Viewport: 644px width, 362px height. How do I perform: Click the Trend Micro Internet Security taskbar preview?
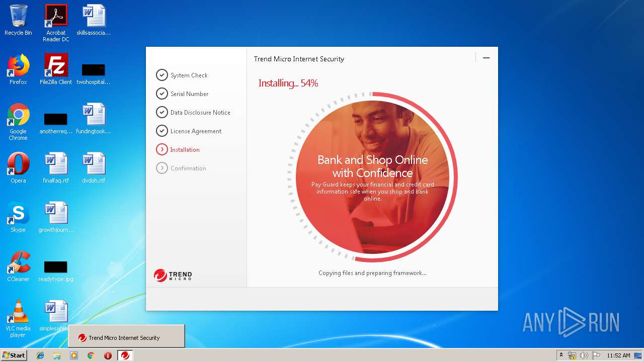[126, 336]
